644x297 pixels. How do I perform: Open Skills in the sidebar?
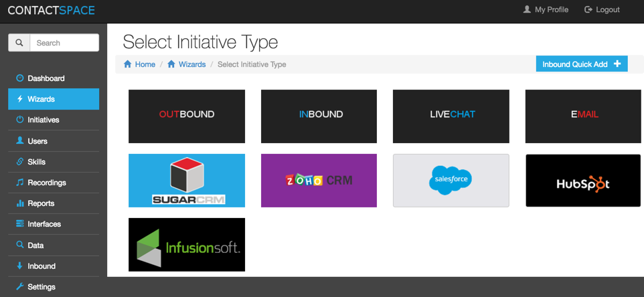click(54, 162)
